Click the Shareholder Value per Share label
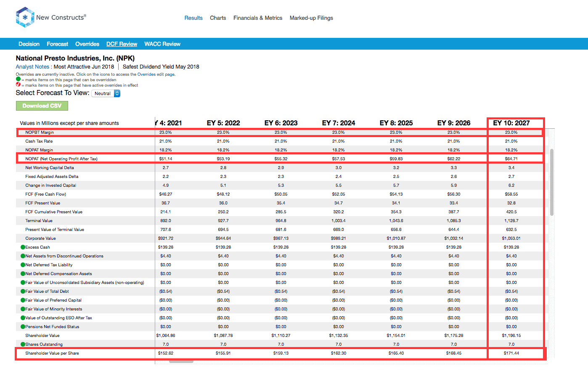 [x=52, y=353]
